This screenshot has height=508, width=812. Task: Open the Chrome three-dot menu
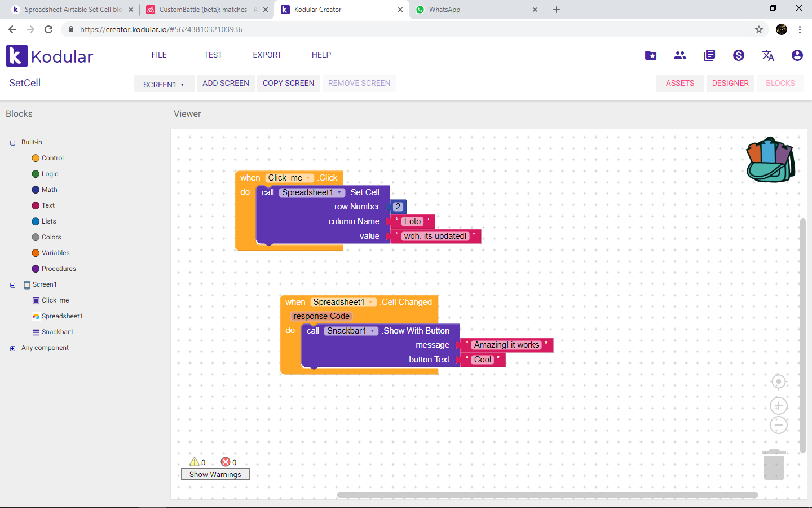[800, 29]
